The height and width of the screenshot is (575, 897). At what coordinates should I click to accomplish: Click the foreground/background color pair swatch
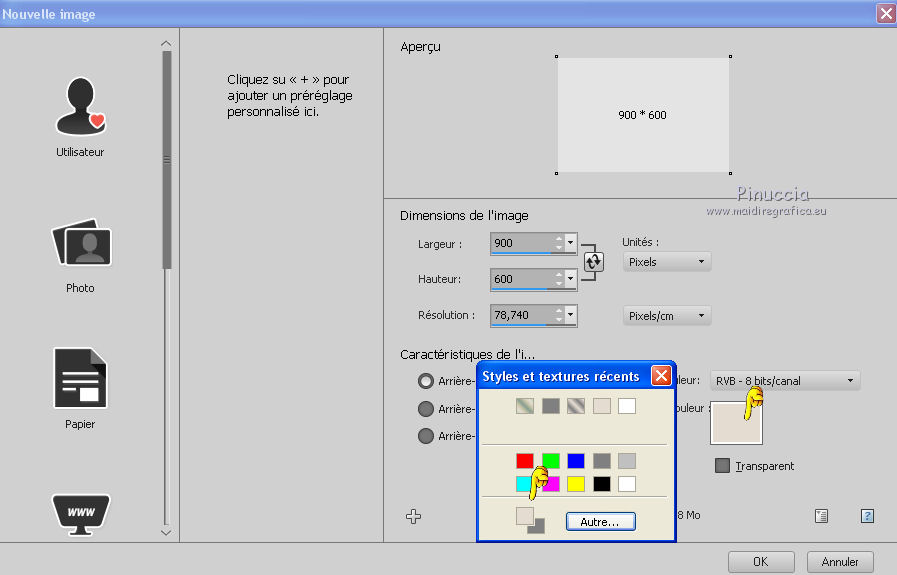(x=530, y=520)
